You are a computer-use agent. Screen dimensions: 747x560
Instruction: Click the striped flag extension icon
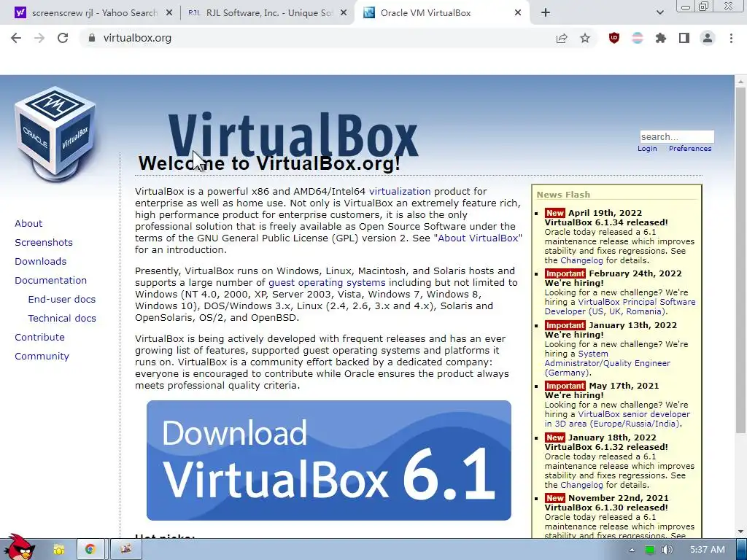click(638, 38)
